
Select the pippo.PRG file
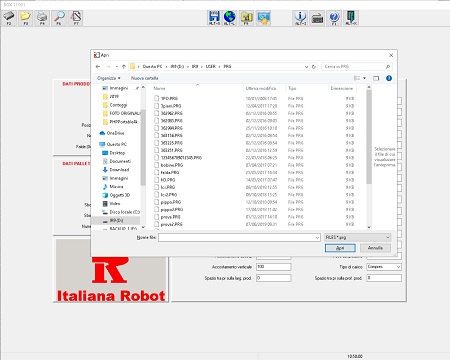171,202
